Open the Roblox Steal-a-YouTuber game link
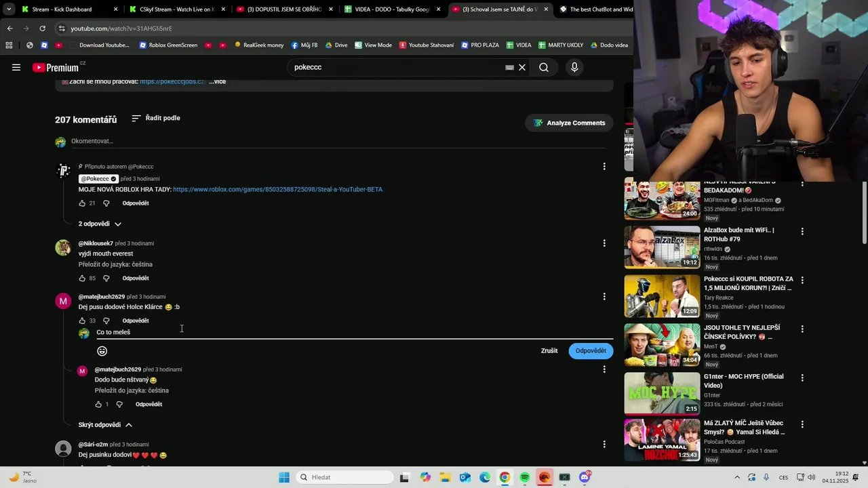 click(277, 189)
